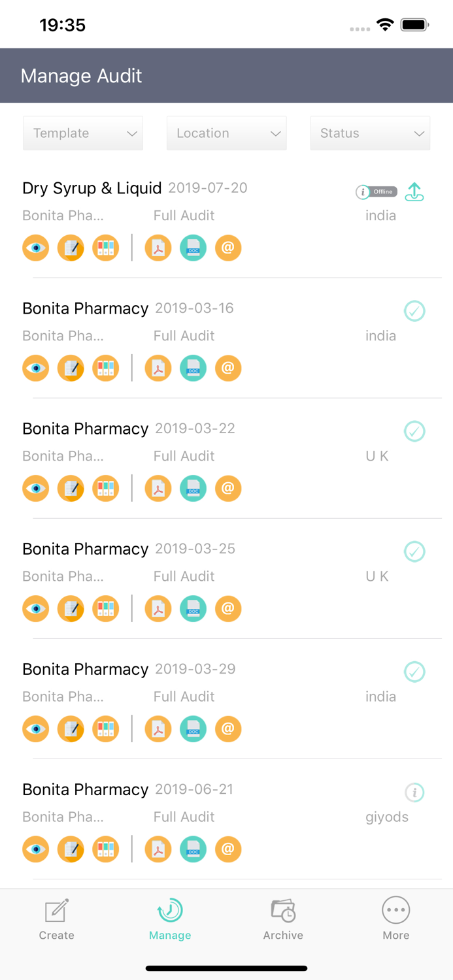Image resolution: width=453 pixels, height=980 pixels.
Task: Open the More tab
Action: (396, 919)
